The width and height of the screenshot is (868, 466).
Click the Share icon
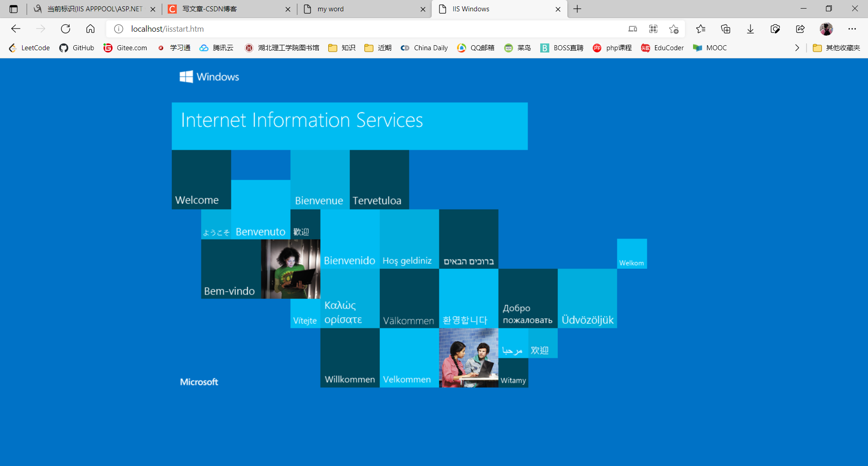click(800, 29)
